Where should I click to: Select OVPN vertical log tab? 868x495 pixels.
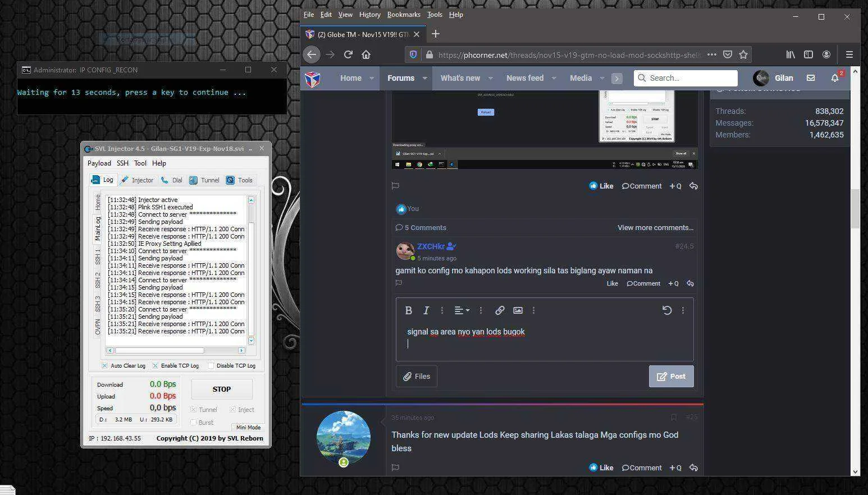point(98,327)
